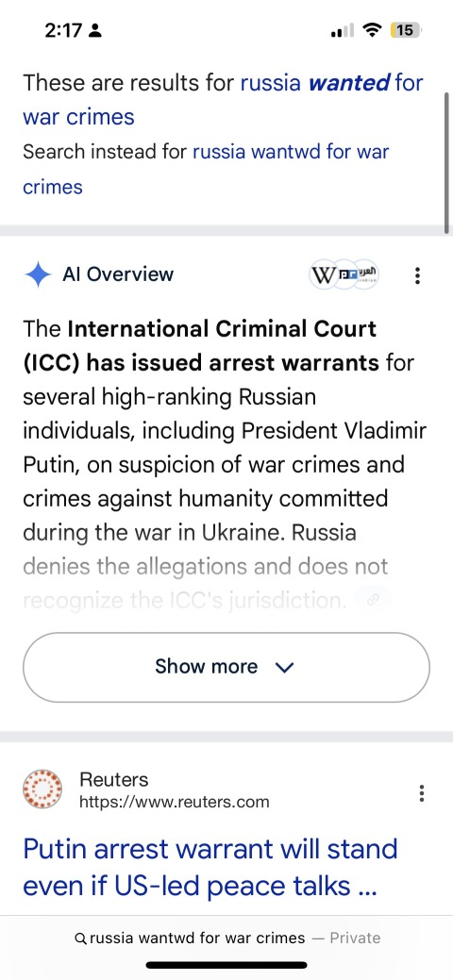453x980 pixels.
Task: Expand AI Overview with Show more
Action: 226,667
